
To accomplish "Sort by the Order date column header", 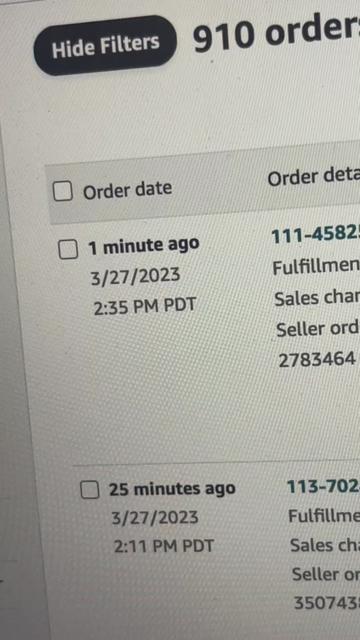I will click(127, 191).
